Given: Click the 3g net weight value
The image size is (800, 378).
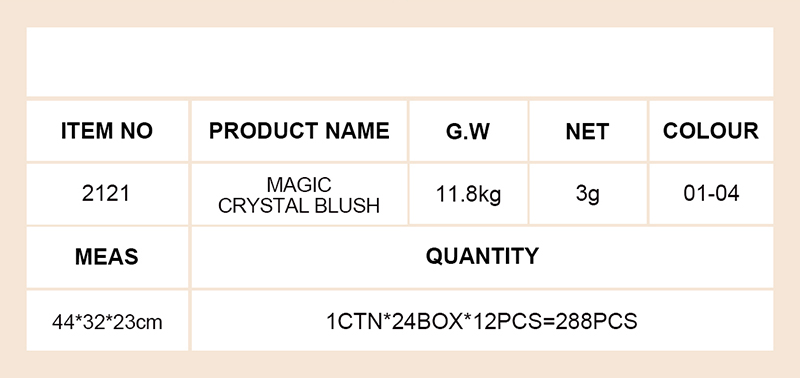Looking at the screenshot, I should (x=588, y=194).
